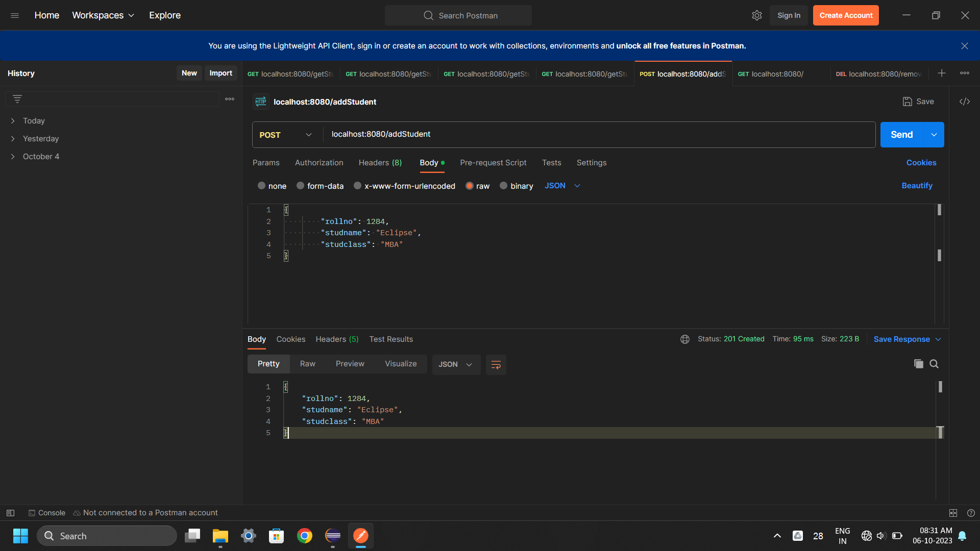Image resolution: width=980 pixels, height=551 pixels.
Task: Click the history filter icon
Action: pyautogui.click(x=17, y=99)
